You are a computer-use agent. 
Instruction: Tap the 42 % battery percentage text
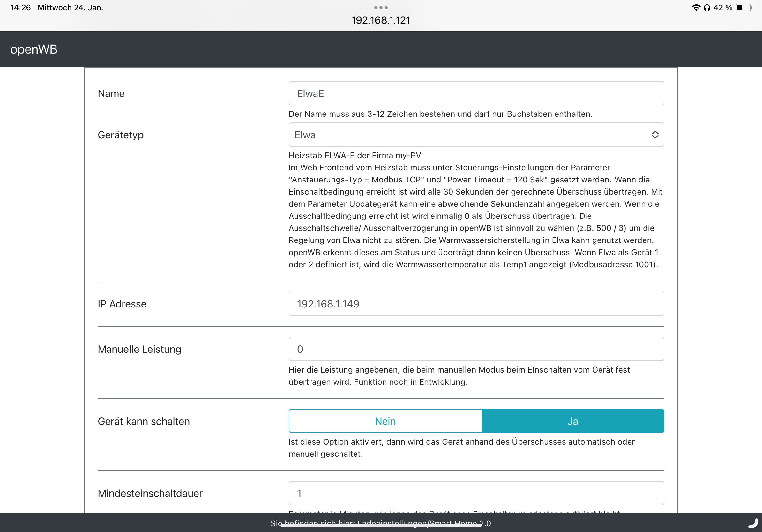(x=722, y=8)
